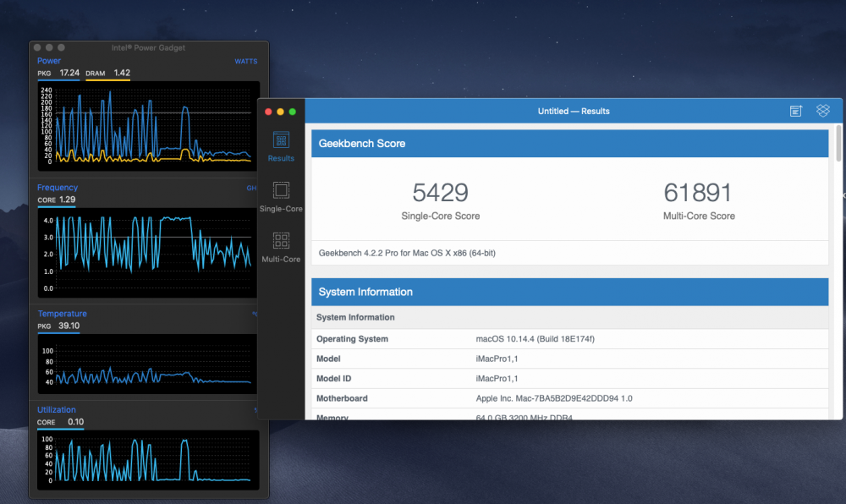This screenshot has width=846, height=504.
Task: Click the Temperature graph in Power Gadget
Action: [x=146, y=364]
